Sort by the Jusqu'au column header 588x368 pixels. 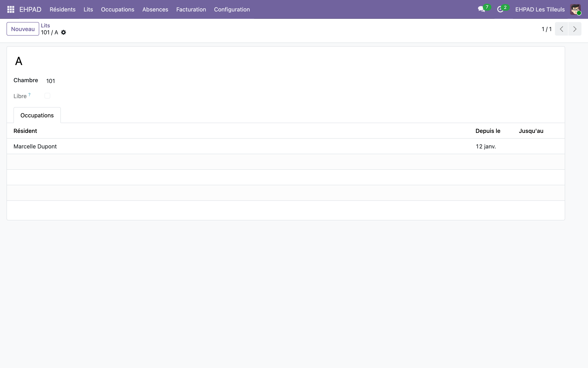click(x=531, y=131)
